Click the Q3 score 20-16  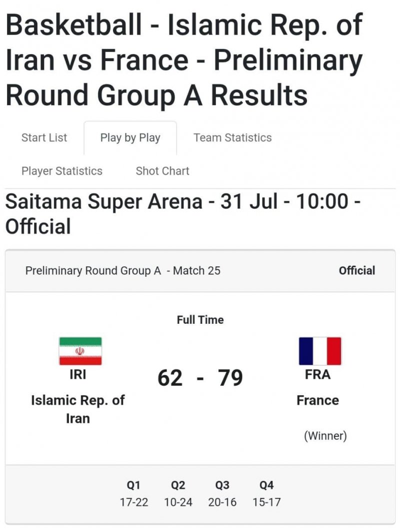[222, 502]
